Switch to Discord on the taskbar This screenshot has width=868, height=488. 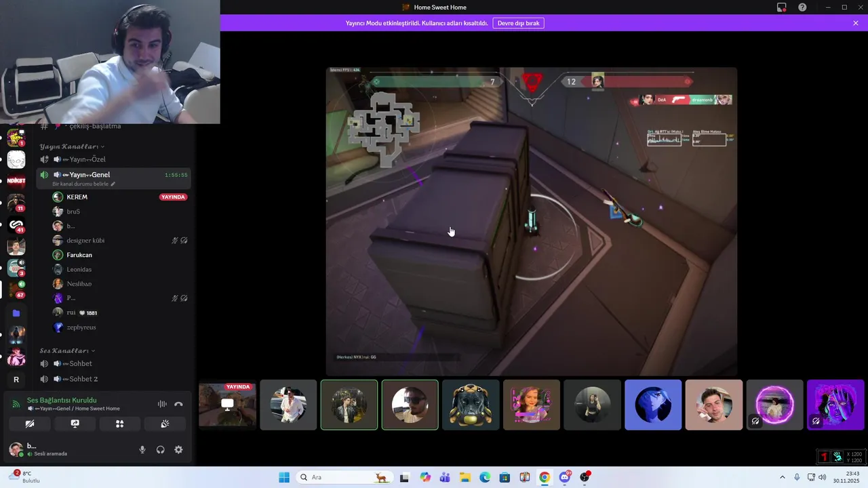tap(565, 477)
